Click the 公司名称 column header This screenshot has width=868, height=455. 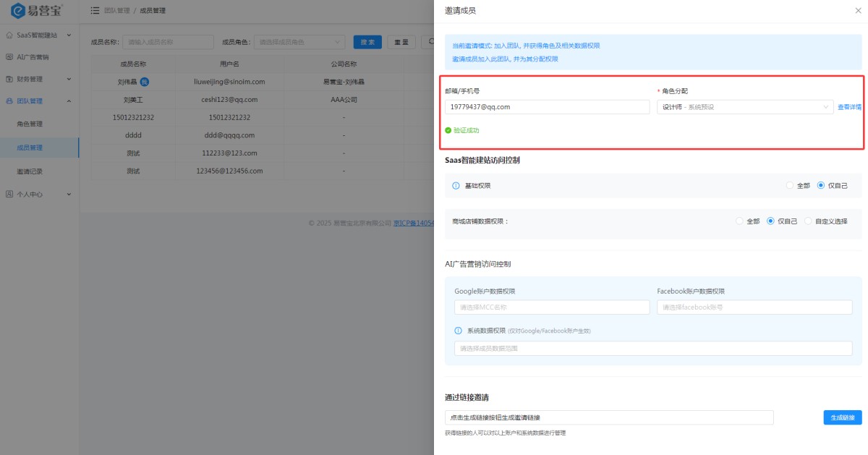point(344,64)
